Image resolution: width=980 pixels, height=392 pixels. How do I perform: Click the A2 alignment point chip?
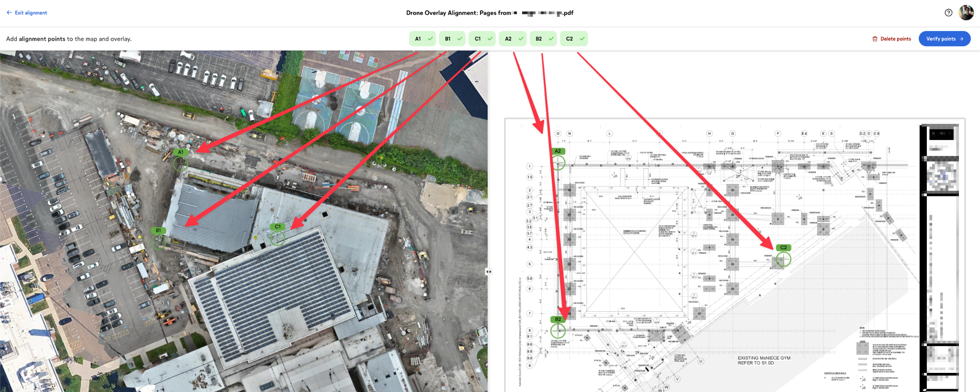click(512, 39)
